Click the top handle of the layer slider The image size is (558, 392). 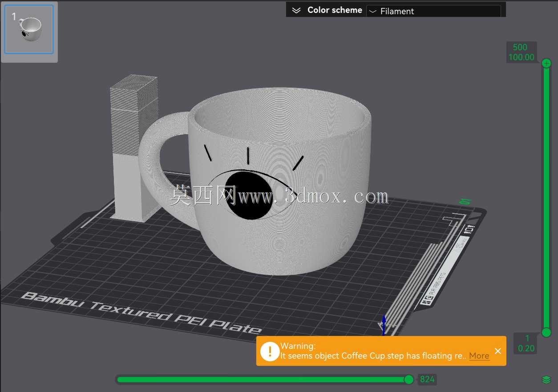pyautogui.click(x=546, y=63)
